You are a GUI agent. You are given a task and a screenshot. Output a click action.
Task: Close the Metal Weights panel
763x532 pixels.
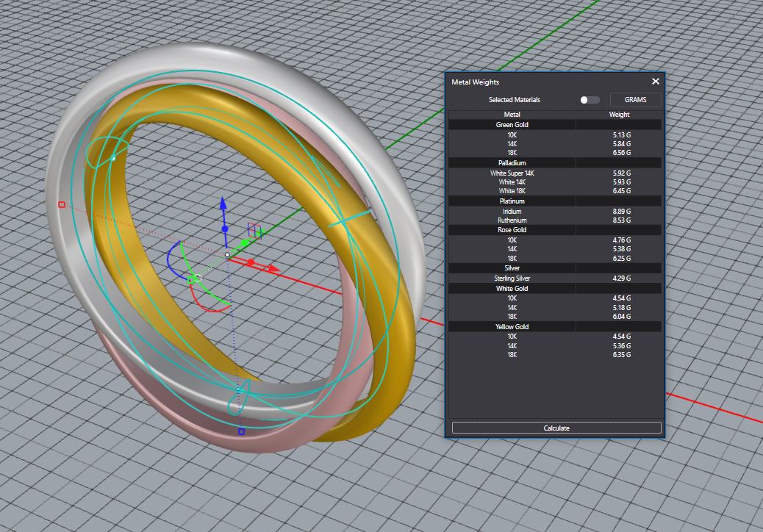coord(656,82)
